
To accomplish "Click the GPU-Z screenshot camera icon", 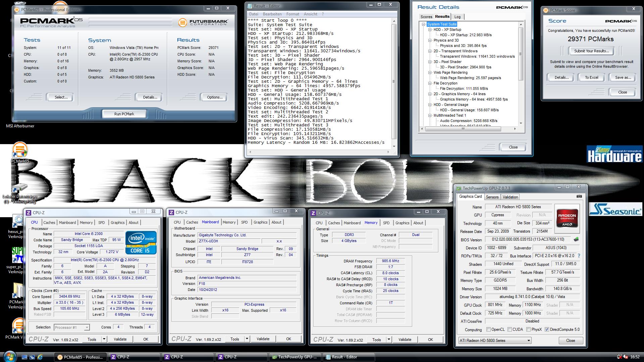I will tap(579, 196).
